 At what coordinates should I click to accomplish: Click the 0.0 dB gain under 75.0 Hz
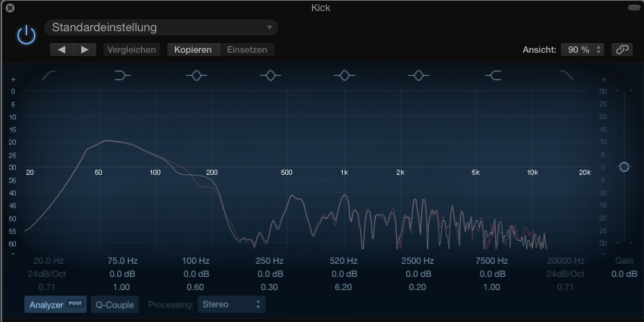pos(122,274)
